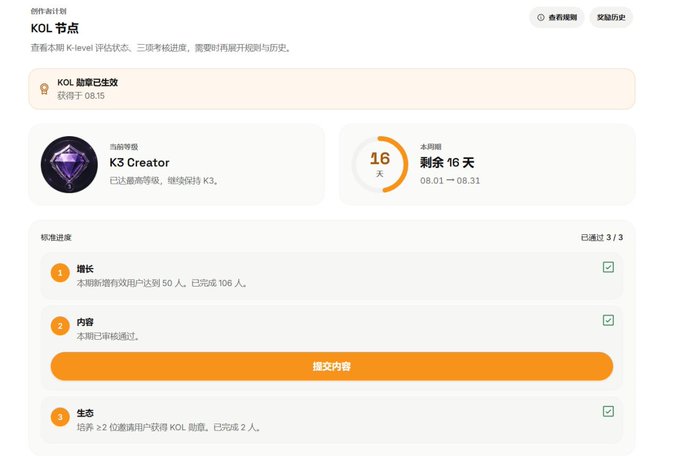Click 本期已审核通过 description text
The height and width of the screenshot is (463, 680).
point(108,336)
